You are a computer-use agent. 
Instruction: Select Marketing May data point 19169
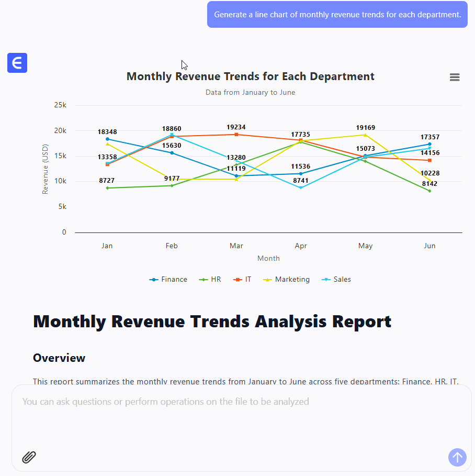tap(366, 135)
